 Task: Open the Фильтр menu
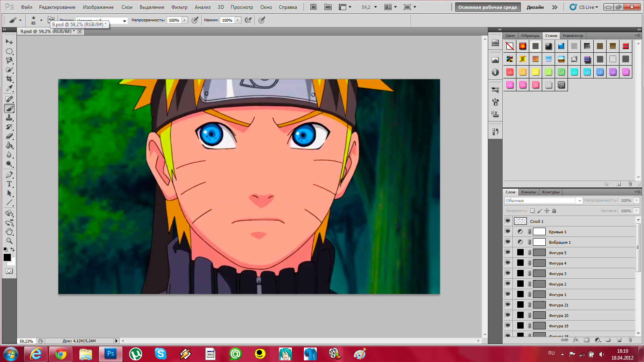pyautogui.click(x=180, y=7)
